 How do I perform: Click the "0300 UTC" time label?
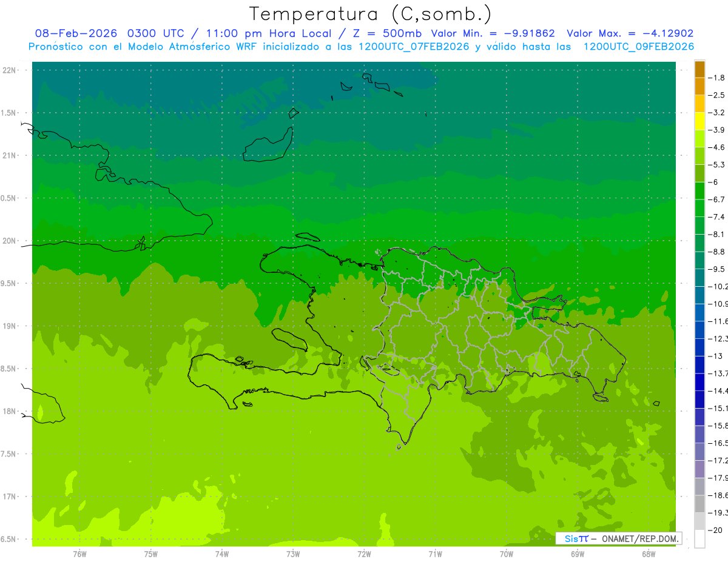pyautogui.click(x=153, y=33)
